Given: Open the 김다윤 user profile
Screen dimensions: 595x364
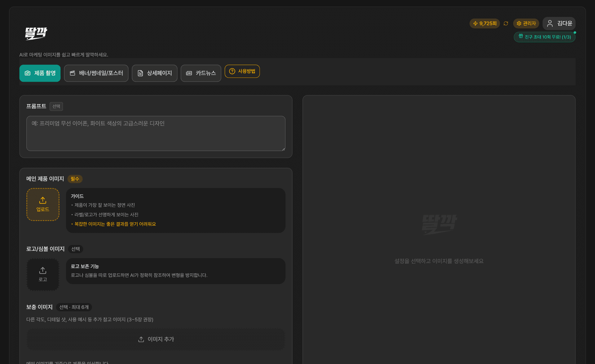Looking at the screenshot, I should (x=559, y=24).
